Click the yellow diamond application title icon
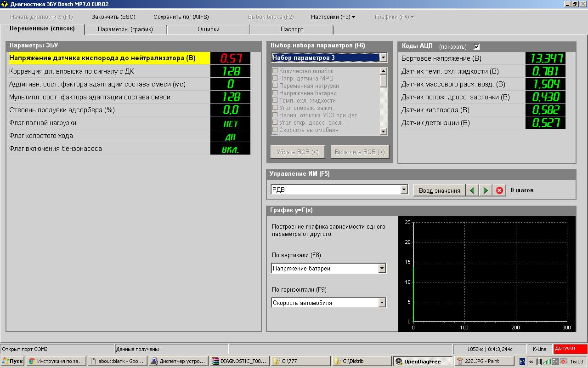Viewport: 588px width, 368px height. click(x=5, y=4)
